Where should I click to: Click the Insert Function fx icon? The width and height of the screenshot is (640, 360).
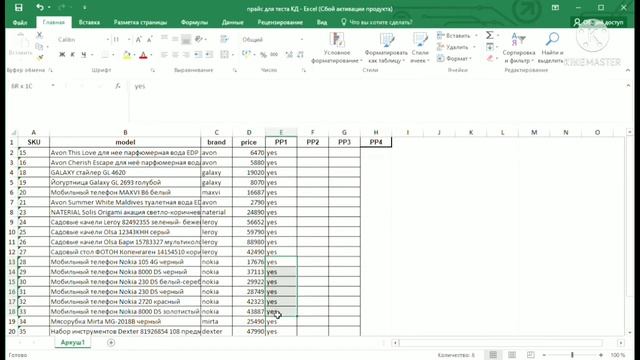pos(118,86)
